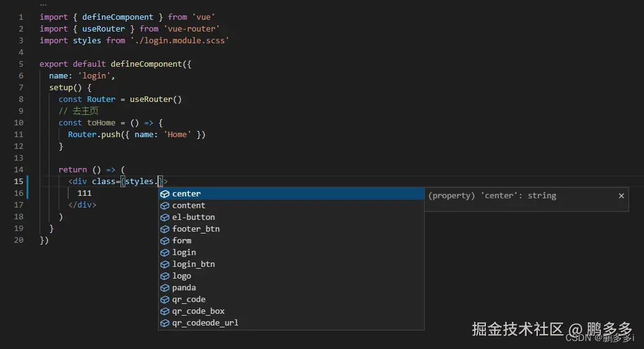Choose the 'panda' suggestion entry
644x349 pixels.
point(291,288)
